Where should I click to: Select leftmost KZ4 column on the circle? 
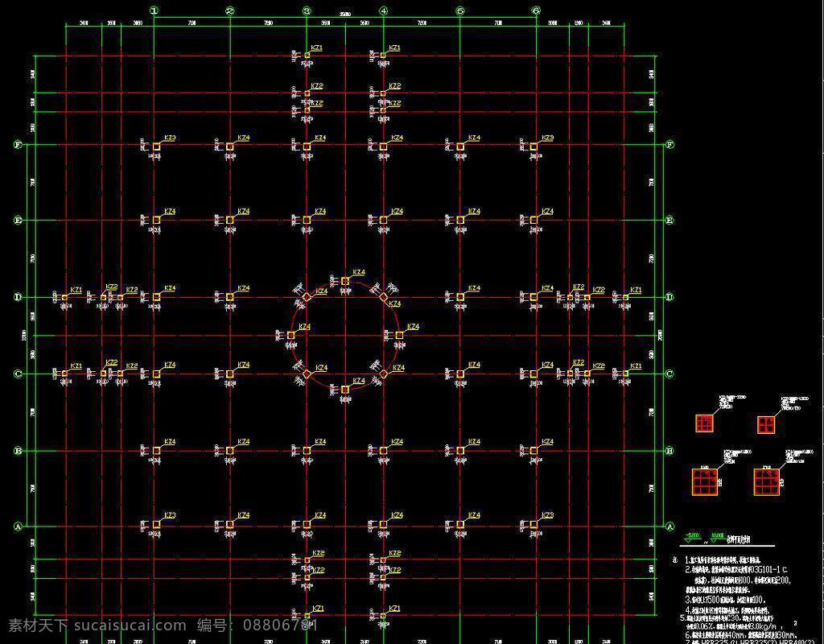click(x=291, y=335)
